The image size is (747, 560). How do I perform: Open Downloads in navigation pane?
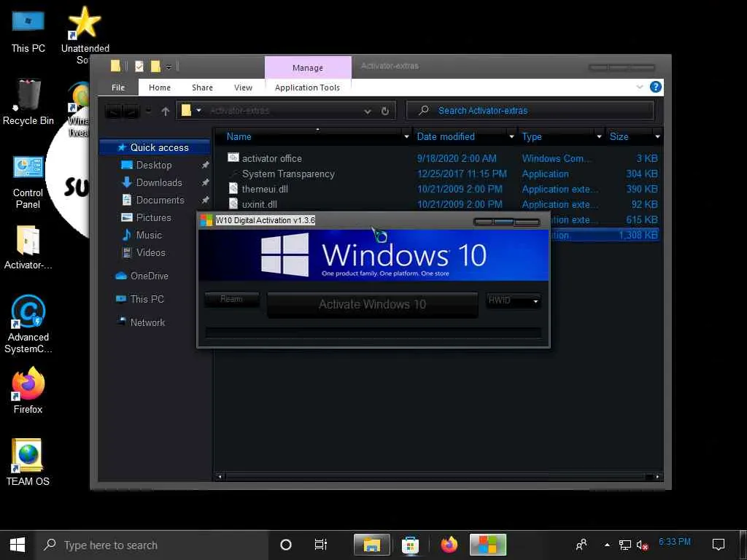coord(158,183)
